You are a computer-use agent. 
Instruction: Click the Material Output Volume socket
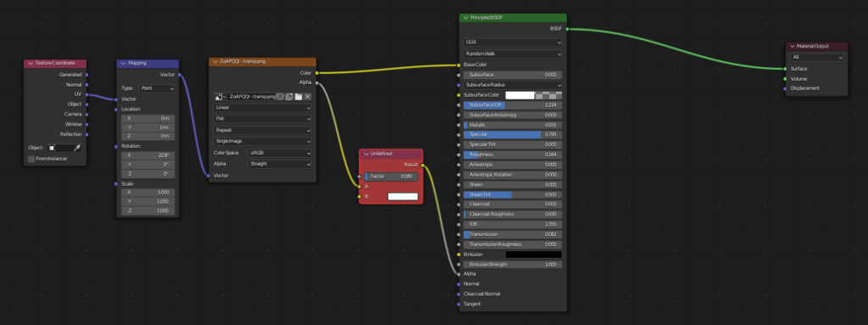pos(785,79)
